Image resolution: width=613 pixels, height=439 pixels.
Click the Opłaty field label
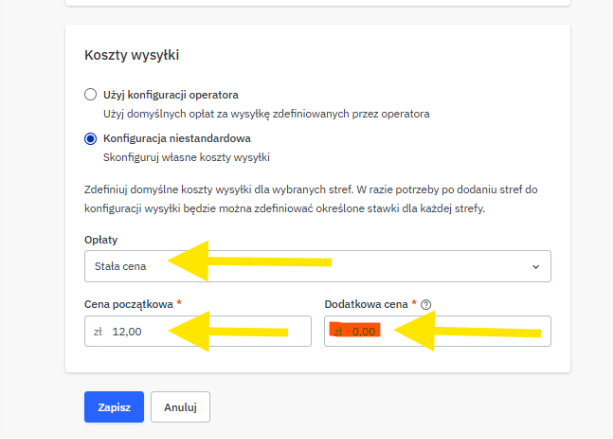click(x=102, y=240)
